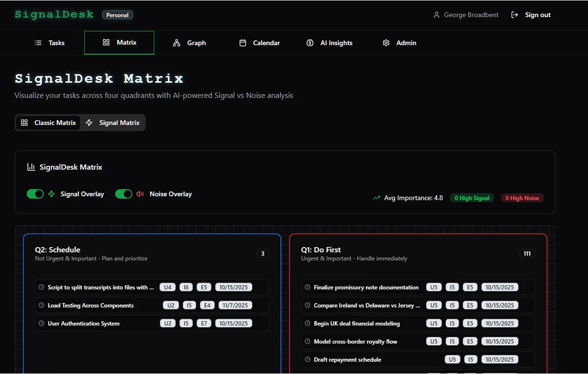This screenshot has width=588, height=374.
Task: Click the E7 badge on User Authentication System
Action: 204,324
